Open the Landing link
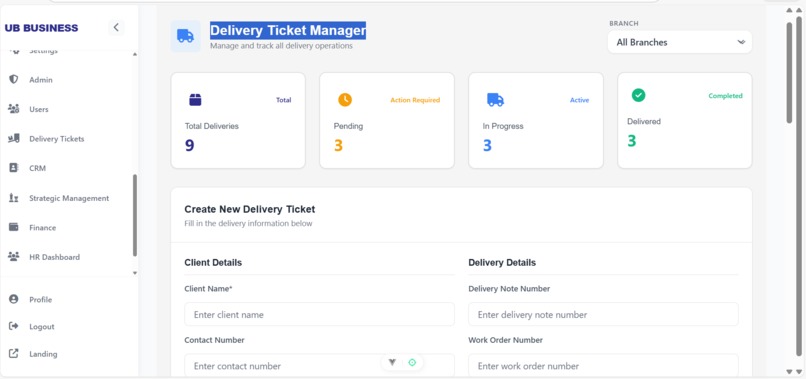The image size is (806, 379). (43, 354)
